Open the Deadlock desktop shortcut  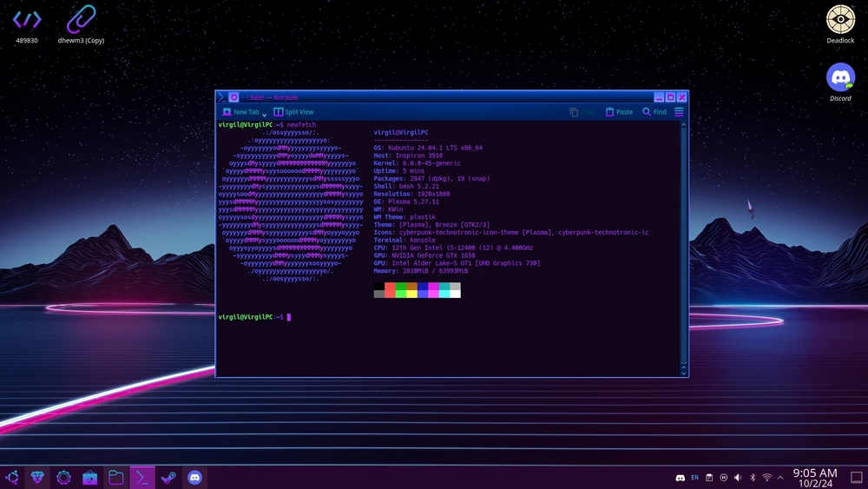(x=840, y=21)
